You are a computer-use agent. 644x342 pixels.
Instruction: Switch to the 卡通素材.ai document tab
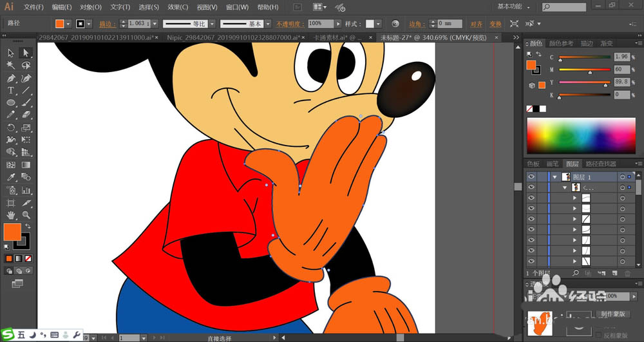337,37
